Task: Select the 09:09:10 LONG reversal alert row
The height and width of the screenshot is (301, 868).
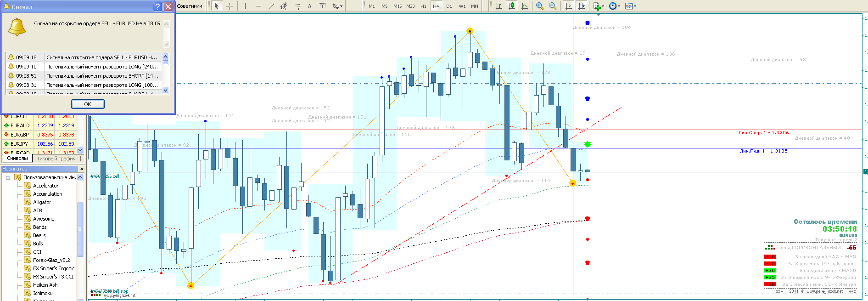Action: tap(84, 67)
